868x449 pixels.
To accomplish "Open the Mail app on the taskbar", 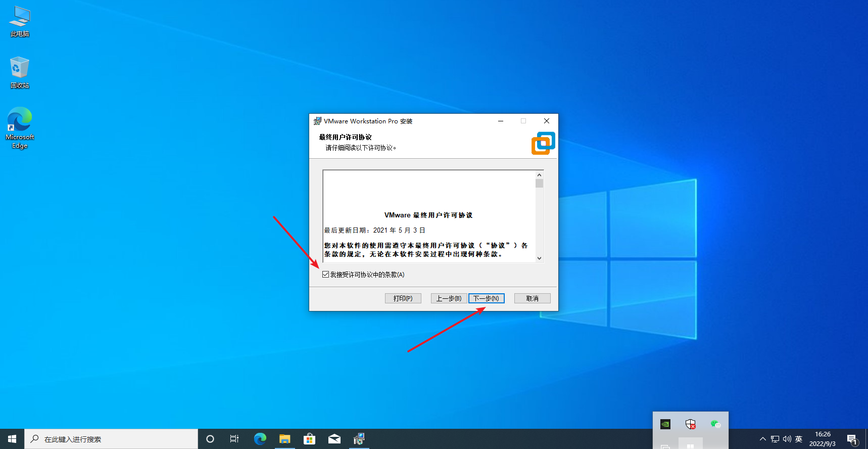I will point(334,439).
